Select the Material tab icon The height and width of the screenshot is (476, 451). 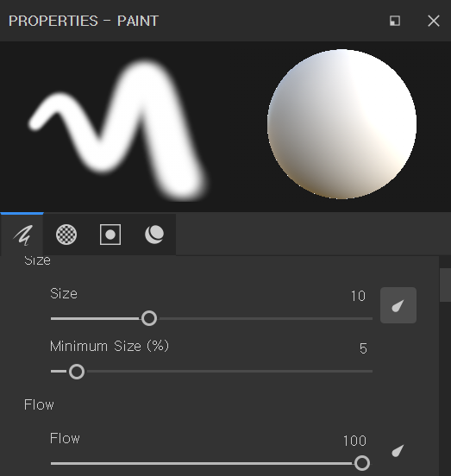[154, 235]
